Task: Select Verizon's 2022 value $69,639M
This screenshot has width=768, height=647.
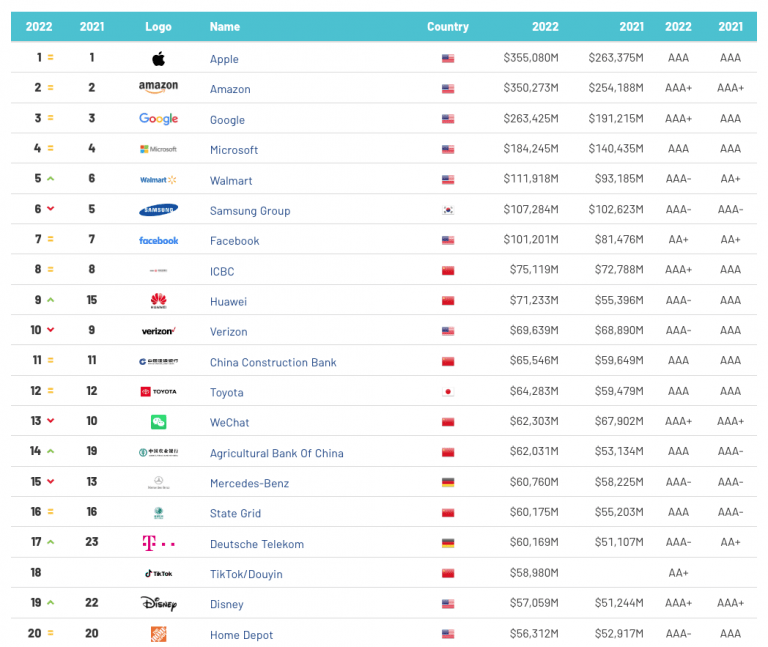Action: pos(534,330)
